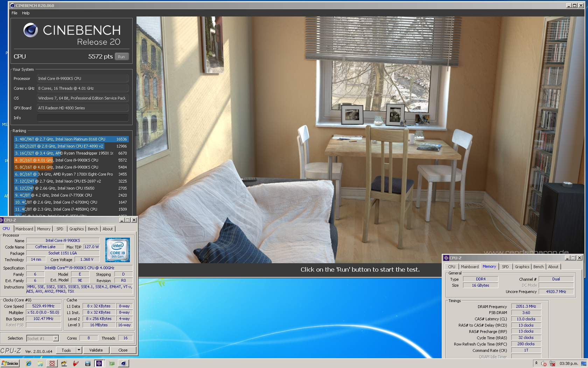Viewport: 588px width, 368px height.
Task: Open Mainboard tab in right CPU-Z window
Action: pyautogui.click(x=470, y=267)
